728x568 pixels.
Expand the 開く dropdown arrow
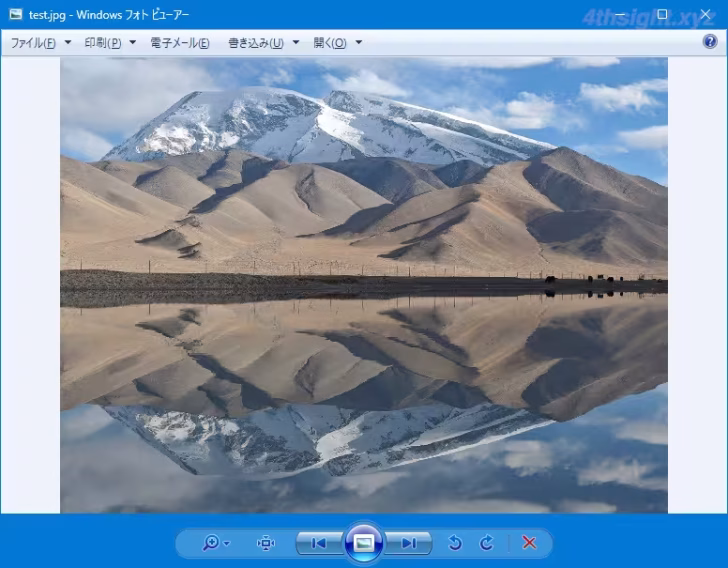pyautogui.click(x=359, y=42)
